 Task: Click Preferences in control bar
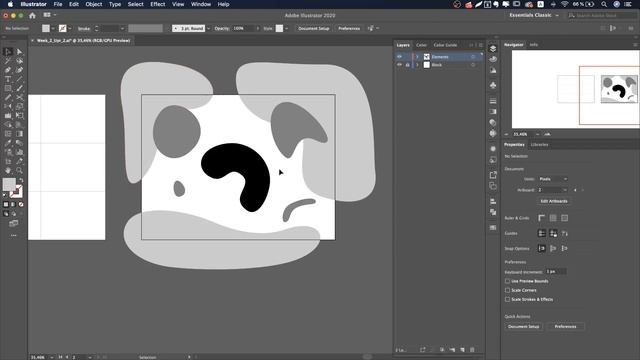tap(349, 28)
